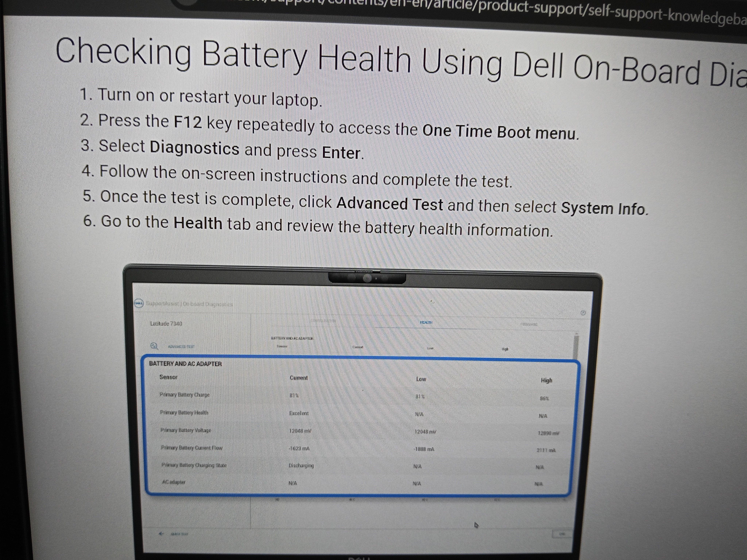Select the faded tab left of HEALTH
Image resolution: width=747 pixels, height=560 pixels.
point(323,320)
